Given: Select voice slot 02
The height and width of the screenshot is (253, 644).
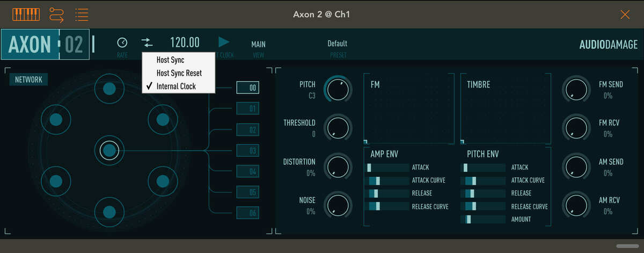Looking at the screenshot, I should (x=248, y=129).
